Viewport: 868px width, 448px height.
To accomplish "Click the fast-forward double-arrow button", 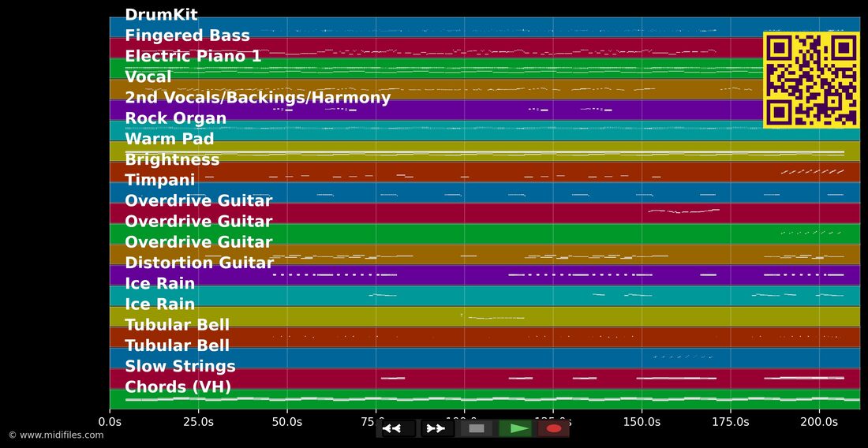I will point(437,428).
